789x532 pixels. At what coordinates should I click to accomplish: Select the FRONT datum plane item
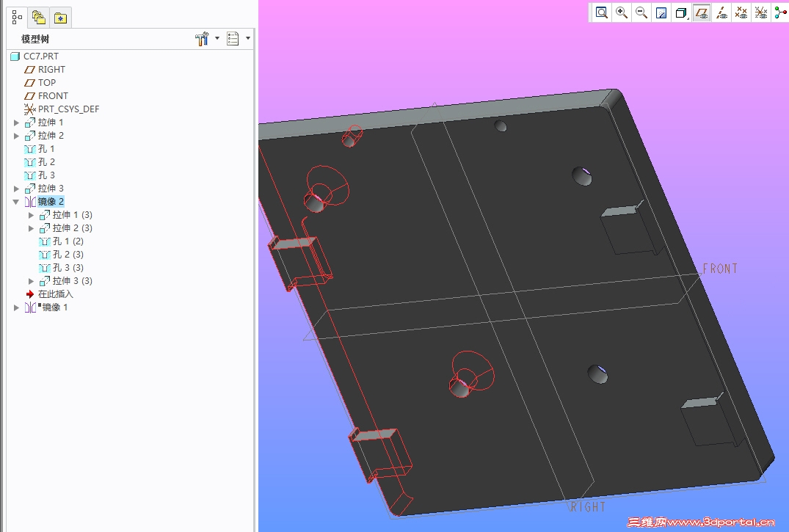pos(53,95)
